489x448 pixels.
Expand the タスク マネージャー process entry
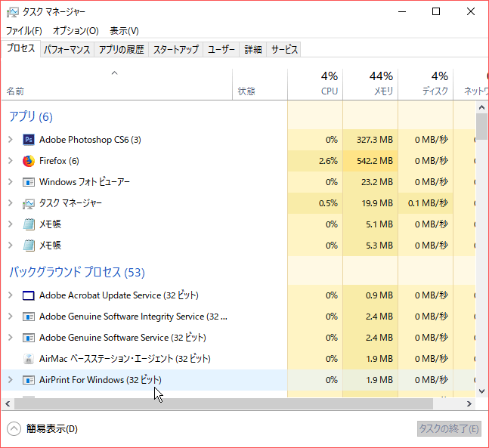click(x=11, y=203)
